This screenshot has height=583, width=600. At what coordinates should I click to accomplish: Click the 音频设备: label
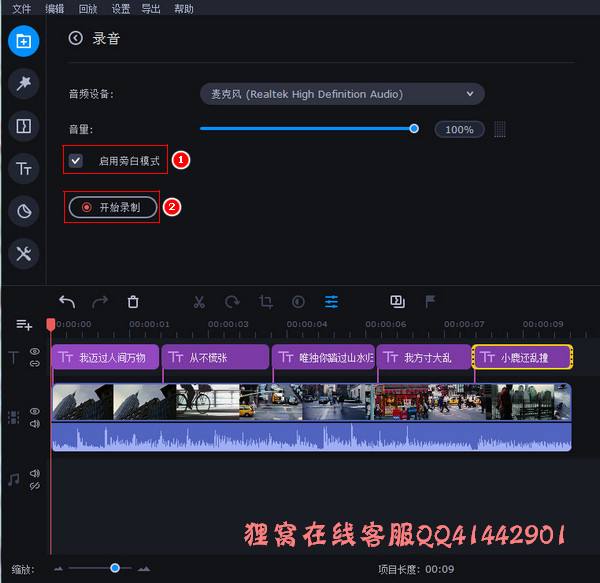[x=91, y=94]
